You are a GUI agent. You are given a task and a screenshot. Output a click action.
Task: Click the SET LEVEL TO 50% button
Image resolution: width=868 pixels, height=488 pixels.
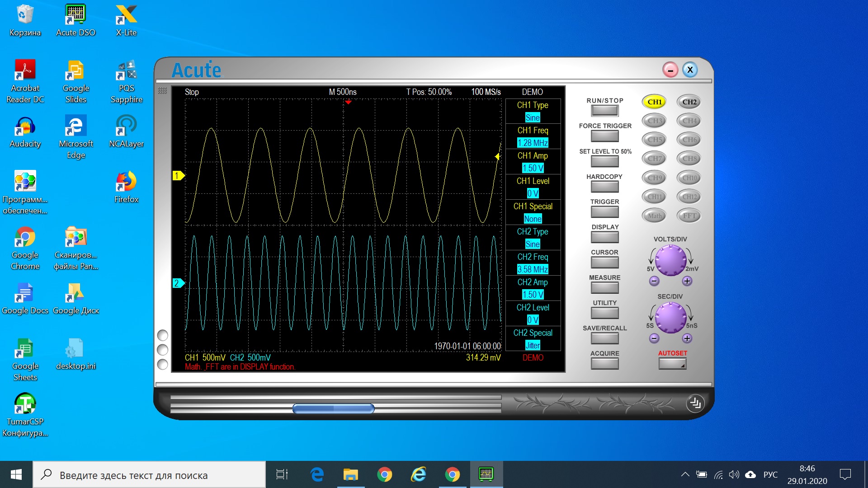click(x=604, y=161)
